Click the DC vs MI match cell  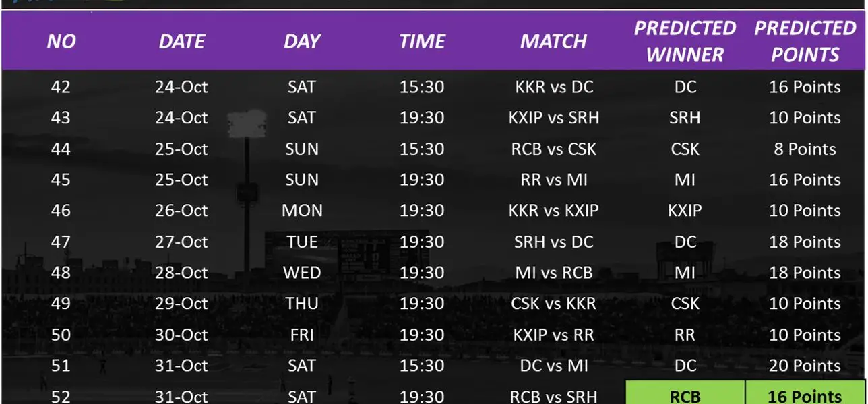pyautogui.click(x=553, y=366)
